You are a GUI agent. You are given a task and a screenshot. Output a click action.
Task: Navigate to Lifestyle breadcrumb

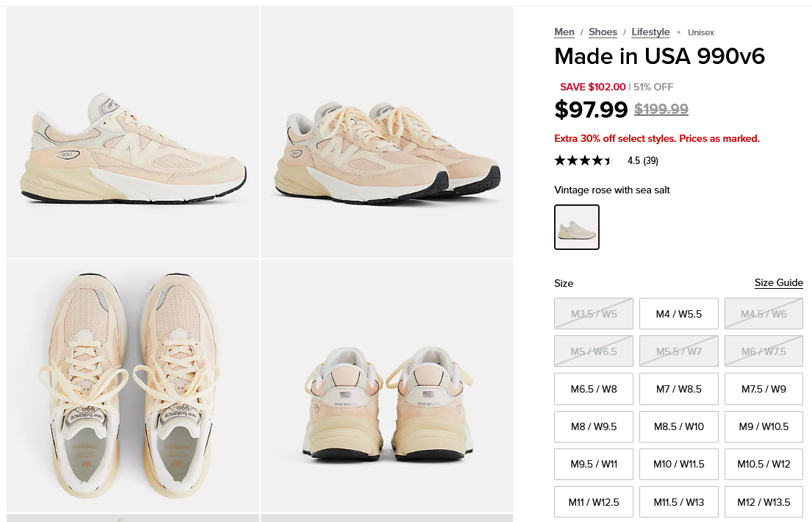(x=650, y=32)
